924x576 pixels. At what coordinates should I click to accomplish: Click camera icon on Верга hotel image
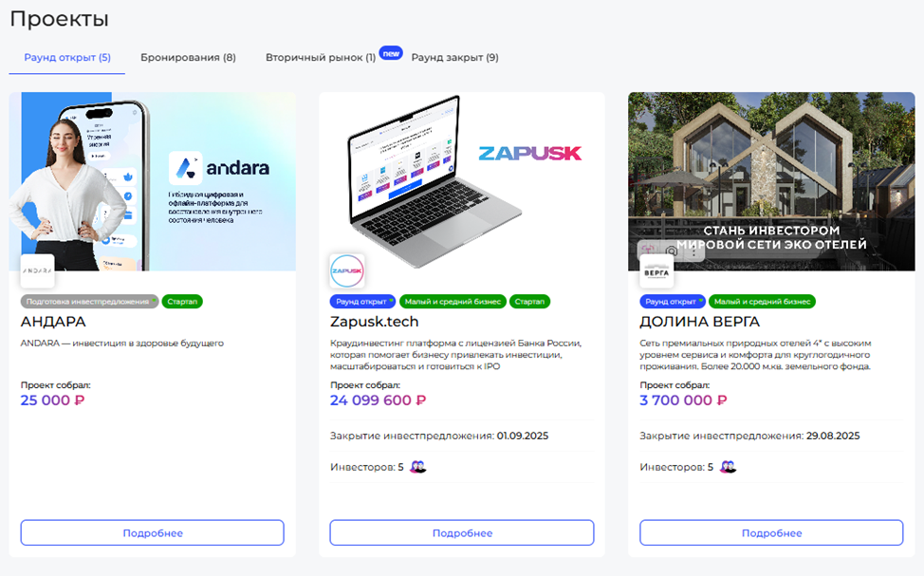point(671,251)
